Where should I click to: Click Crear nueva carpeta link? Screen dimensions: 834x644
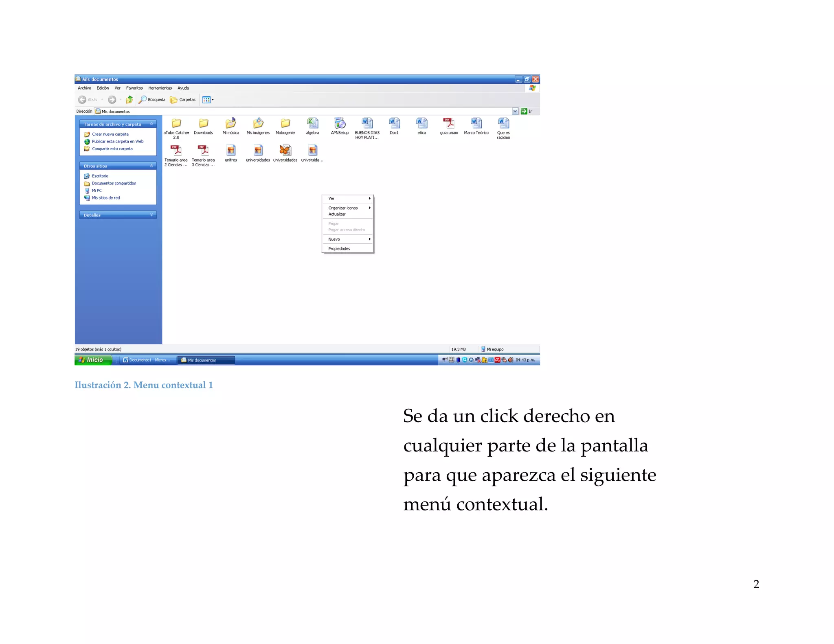click(x=110, y=134)
